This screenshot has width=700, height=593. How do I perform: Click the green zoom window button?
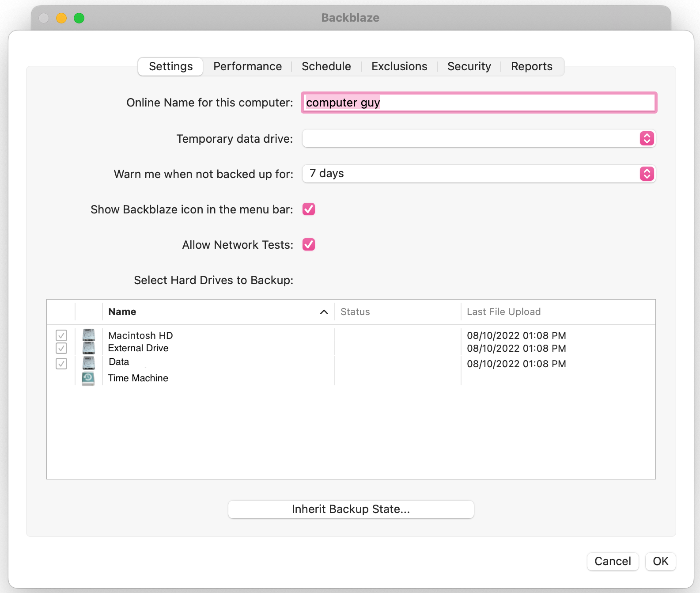(79, 18)
